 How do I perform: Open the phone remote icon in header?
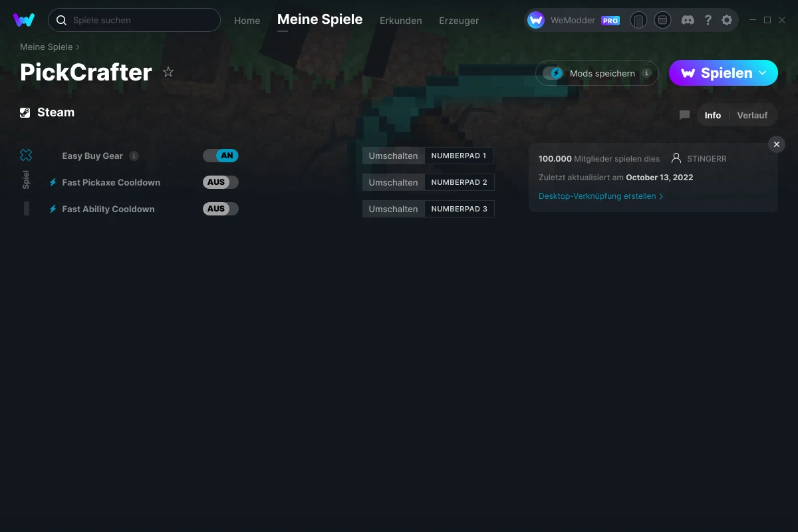[638, 20]
